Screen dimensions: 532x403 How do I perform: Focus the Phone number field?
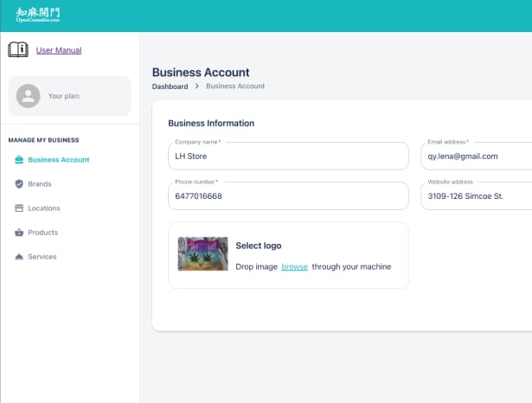click(x=288, y=196)
